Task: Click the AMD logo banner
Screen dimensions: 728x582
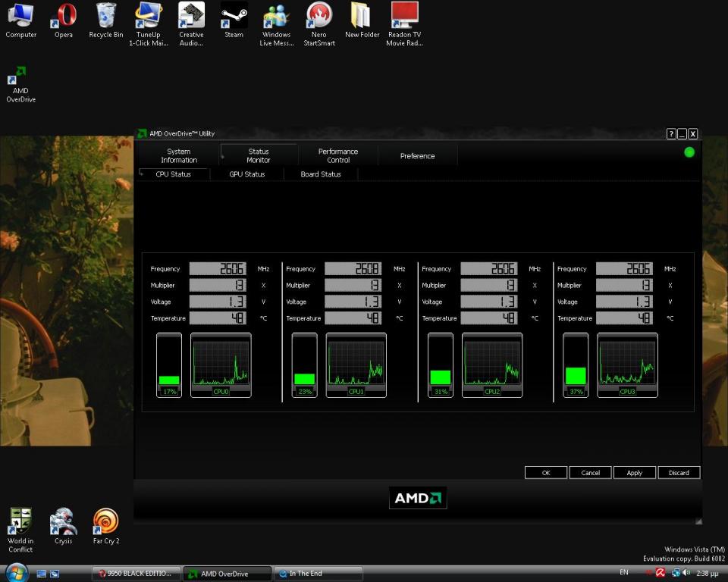Action: [418, 498]
